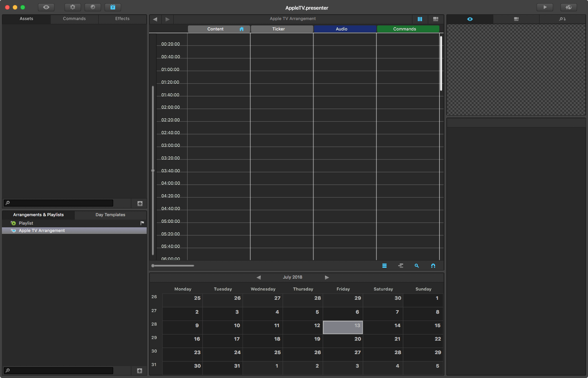Select Saturday July 14 in calendar
Image resolution: width=588 pixels, height=378 pixels.
tap(383, 328)
